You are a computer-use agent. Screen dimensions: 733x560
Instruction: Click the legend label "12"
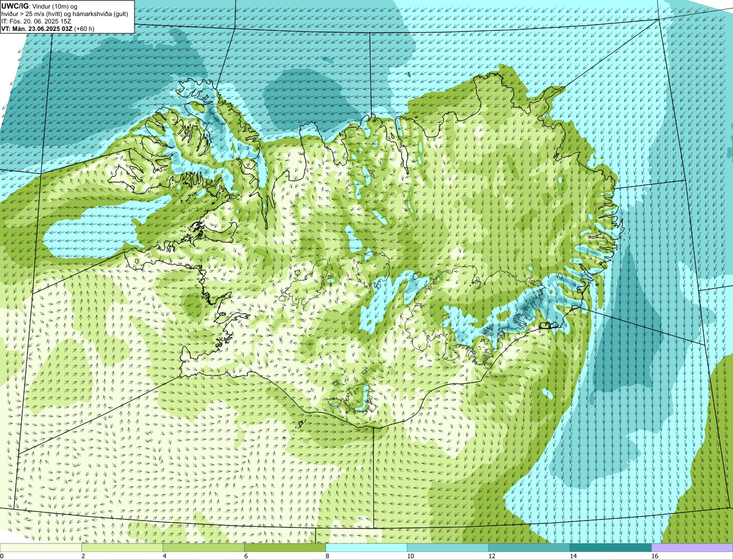click(492, 556)
